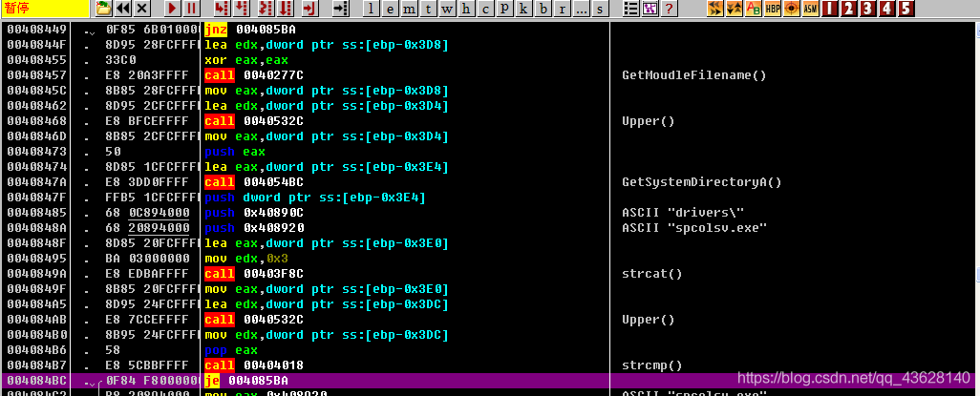Close the debugged program with X icon
This screenshot has height=396, width=980.
click(142, 9)
